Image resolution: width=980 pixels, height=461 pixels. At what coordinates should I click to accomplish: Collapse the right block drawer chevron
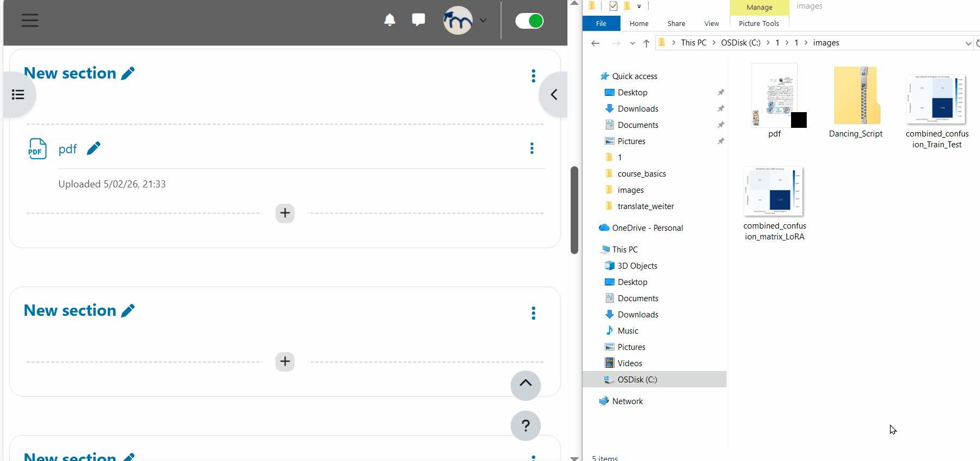point(553,95)
